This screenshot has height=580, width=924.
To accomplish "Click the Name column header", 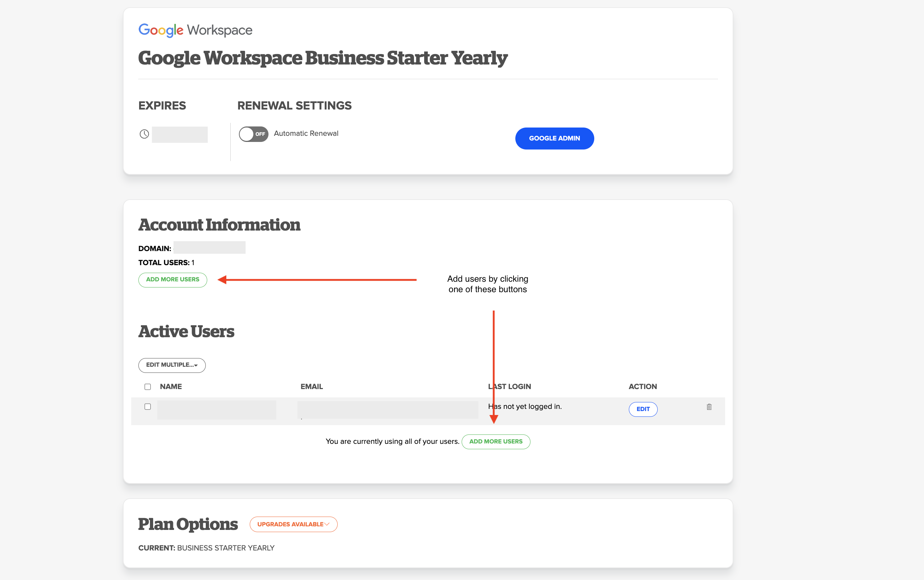I will pyautogui.click(x=171, y=386).
